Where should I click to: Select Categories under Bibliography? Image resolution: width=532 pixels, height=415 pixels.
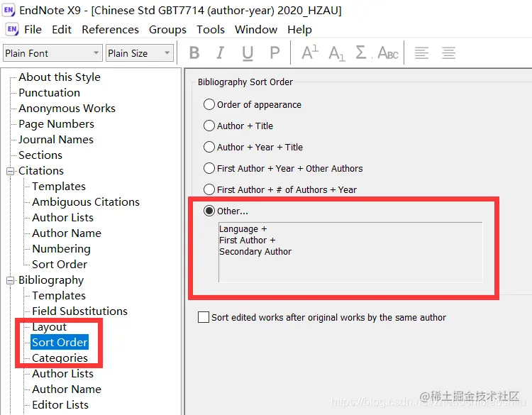tap(60, 358)
